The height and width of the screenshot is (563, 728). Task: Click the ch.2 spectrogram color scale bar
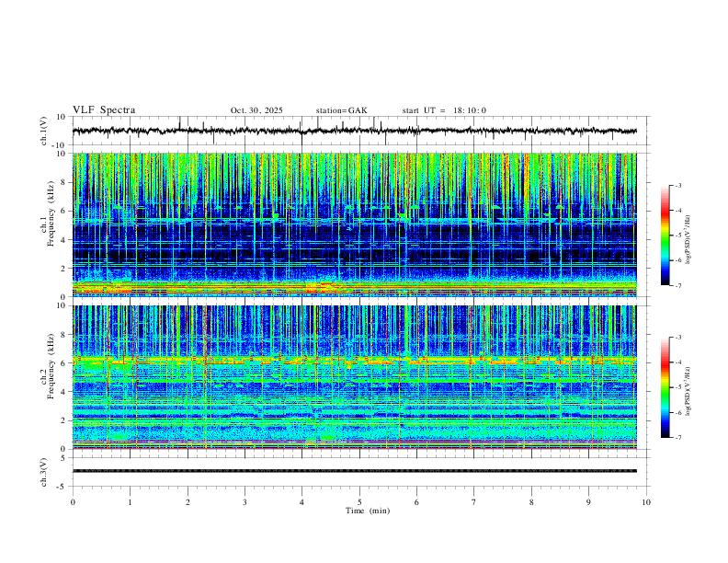[665, 387]
